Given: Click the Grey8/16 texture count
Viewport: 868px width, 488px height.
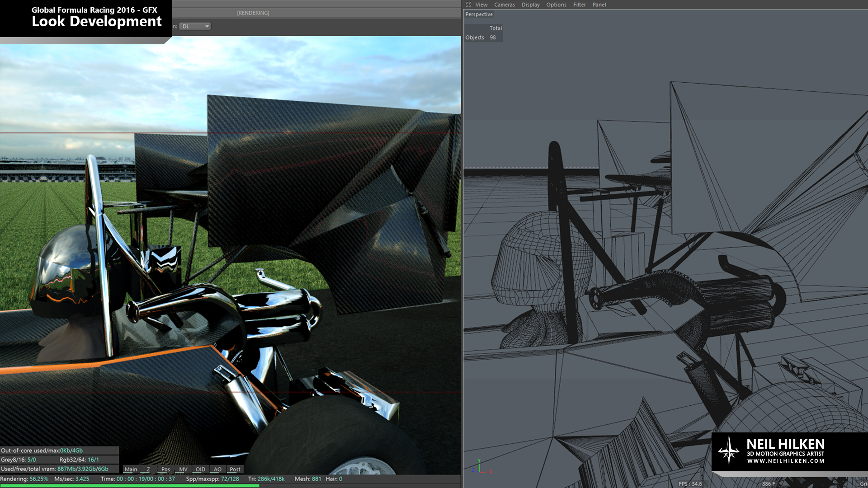Looking at the screenshot, I should point(18,460).
